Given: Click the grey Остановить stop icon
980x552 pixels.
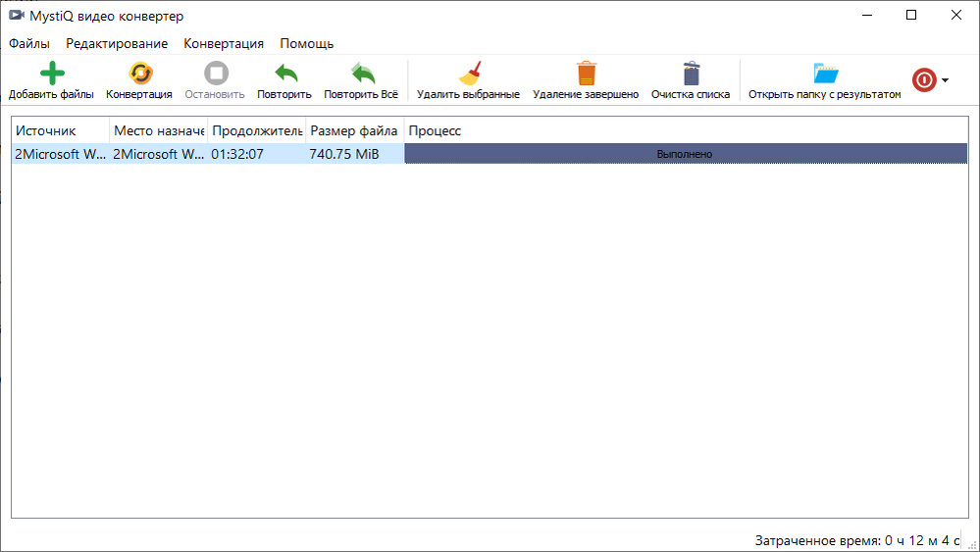Looking at the screenshot, I should [216, 74].
